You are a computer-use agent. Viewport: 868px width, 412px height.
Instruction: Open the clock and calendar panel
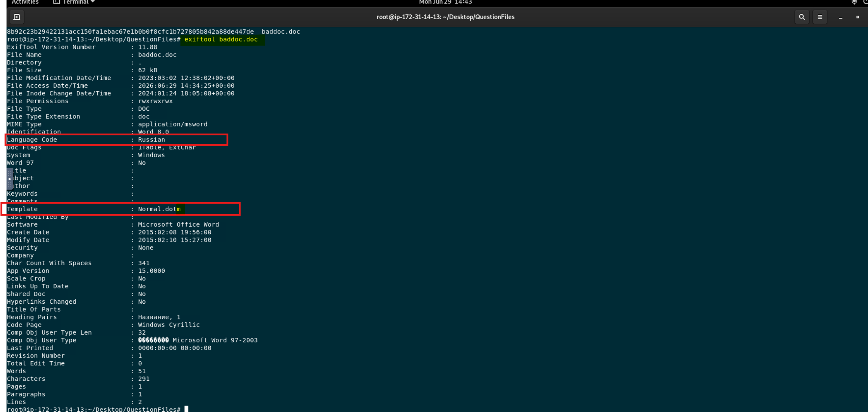(x=445, y=2)
